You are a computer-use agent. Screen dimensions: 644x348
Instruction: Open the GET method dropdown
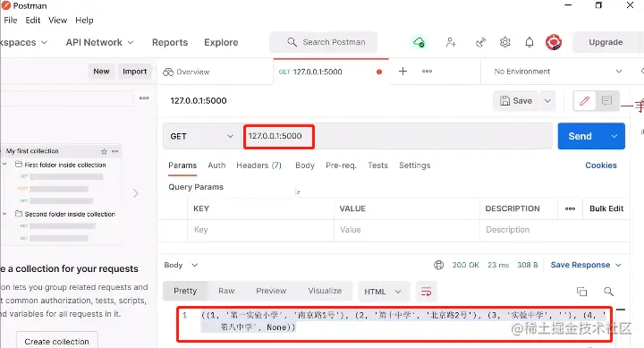point(202,136)
